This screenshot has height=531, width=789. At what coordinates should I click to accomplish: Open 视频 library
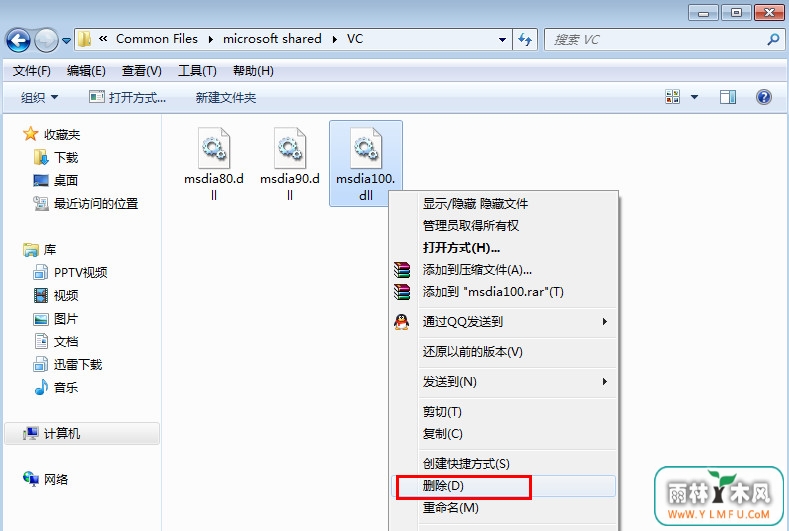pos(55,295)
